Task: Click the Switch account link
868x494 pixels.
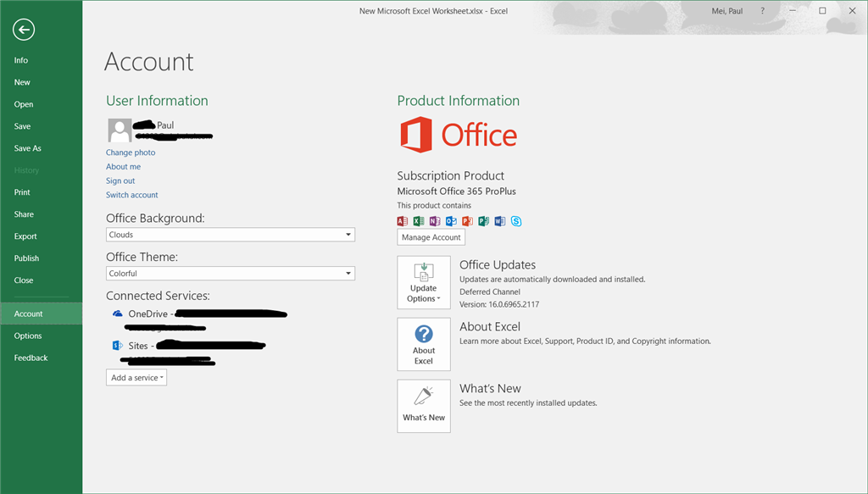Action: (132, 195)
